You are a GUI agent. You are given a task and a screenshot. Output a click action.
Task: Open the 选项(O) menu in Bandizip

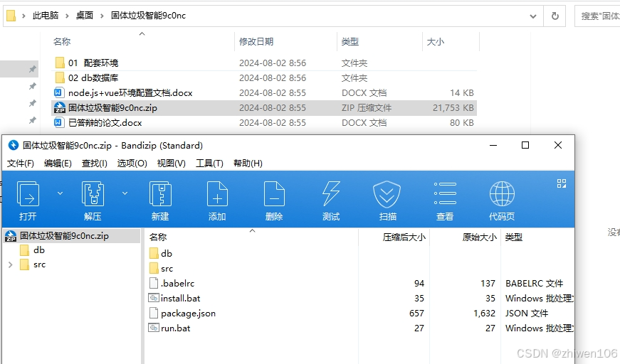tap(132, 164)
